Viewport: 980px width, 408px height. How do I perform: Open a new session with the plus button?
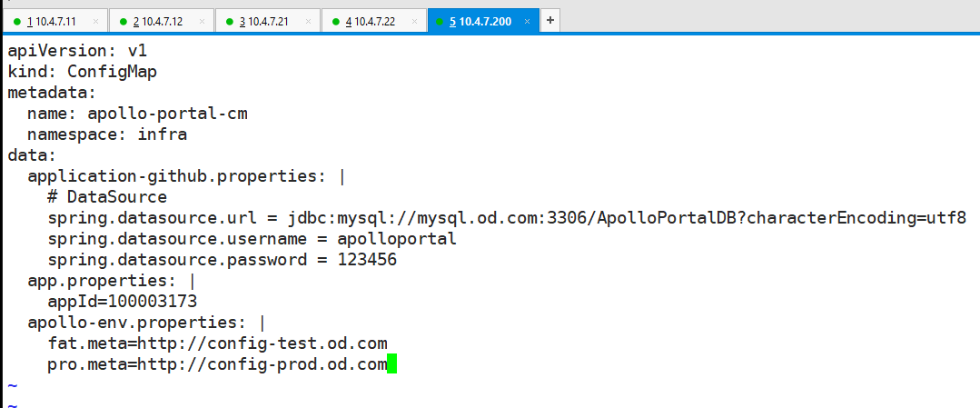coord(550,20)
